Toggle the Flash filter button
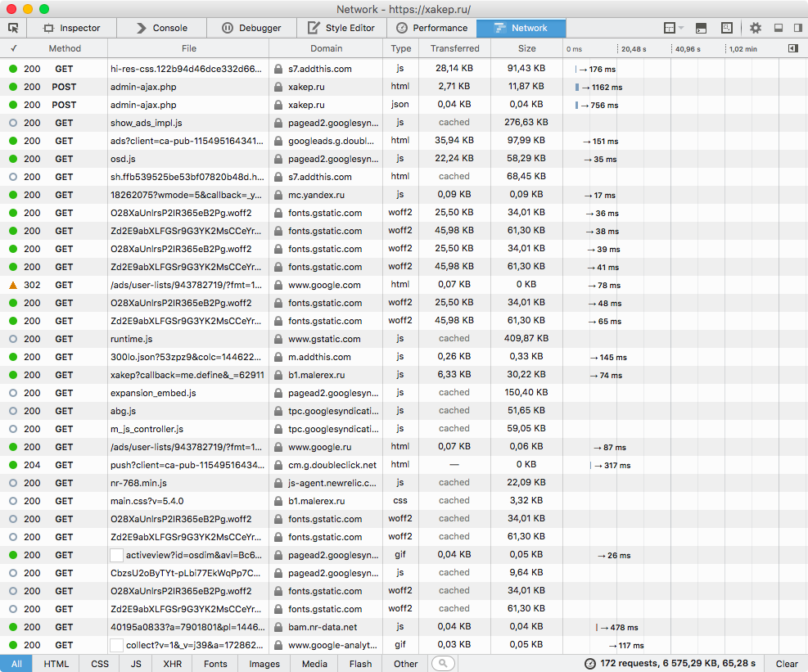 pyautogui.click(x=360, y=664)
